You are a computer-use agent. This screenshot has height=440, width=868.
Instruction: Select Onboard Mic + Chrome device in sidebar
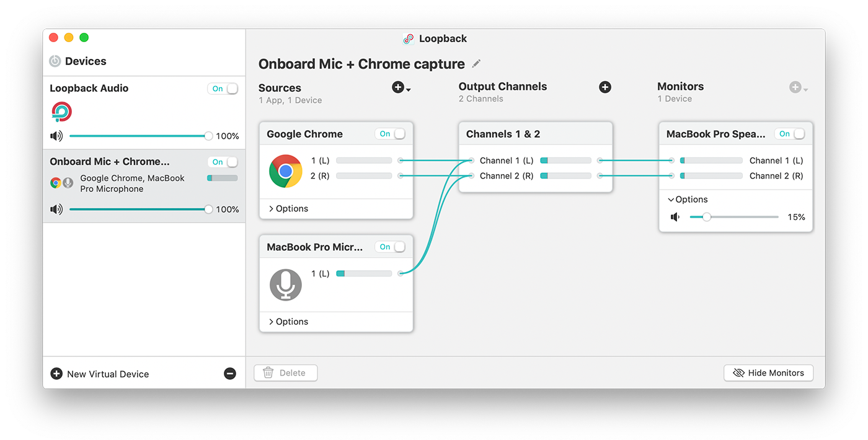[144, 186]
